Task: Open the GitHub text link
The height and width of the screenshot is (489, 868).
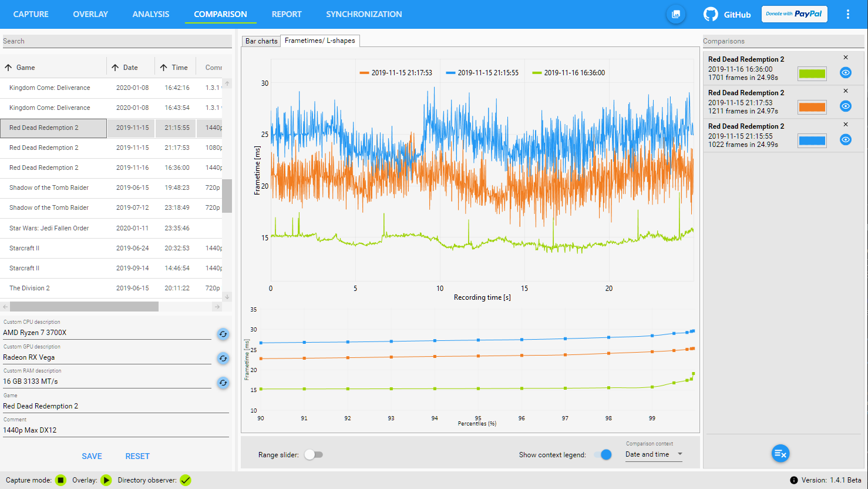Action: 737,15
